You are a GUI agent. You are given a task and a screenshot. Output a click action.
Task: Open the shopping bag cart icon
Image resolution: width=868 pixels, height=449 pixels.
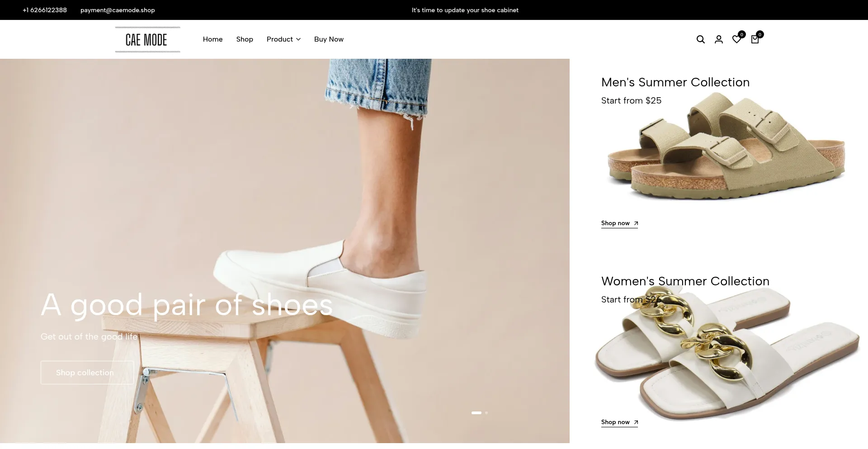coord(755,39)
